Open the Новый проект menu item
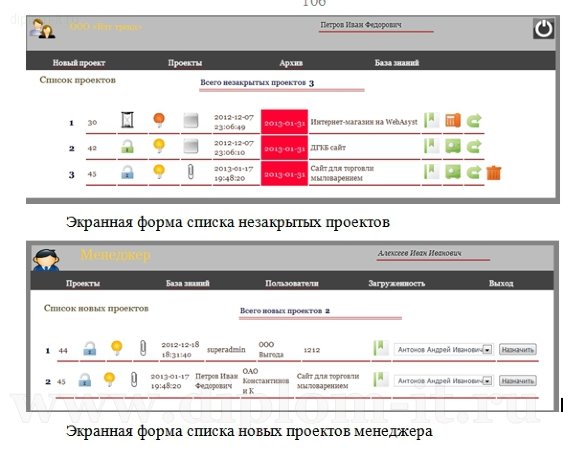 (x=79, y=63)
